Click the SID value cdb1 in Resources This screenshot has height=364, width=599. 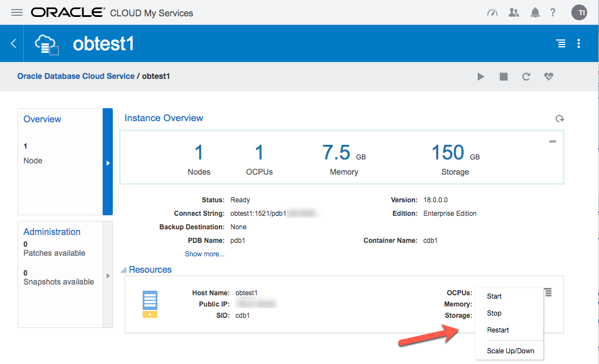[243, 316]
